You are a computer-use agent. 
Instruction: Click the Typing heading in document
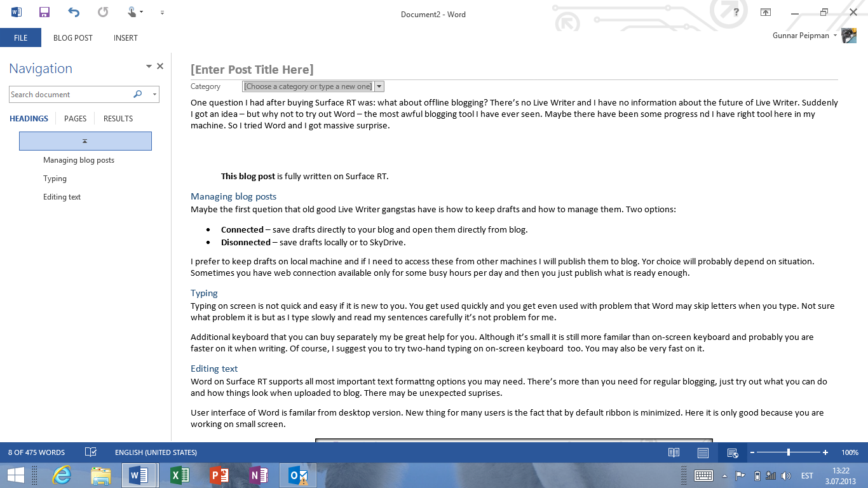click(204, 293)
